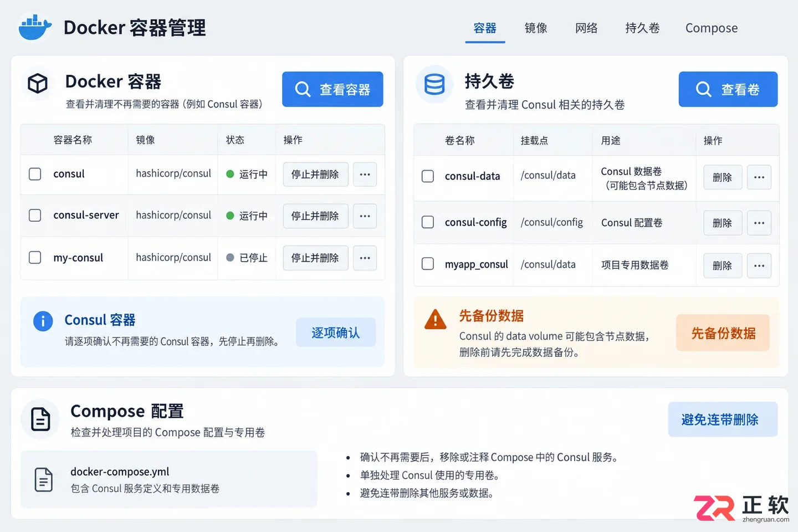Open more options for the myapp_consul volume
The width and height of the screenshot is (798, 532).
[759, 266]
